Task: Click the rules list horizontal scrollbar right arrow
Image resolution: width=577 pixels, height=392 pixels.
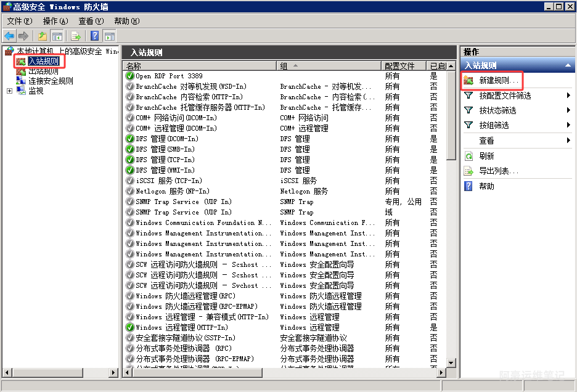Action: coord(441,372)
